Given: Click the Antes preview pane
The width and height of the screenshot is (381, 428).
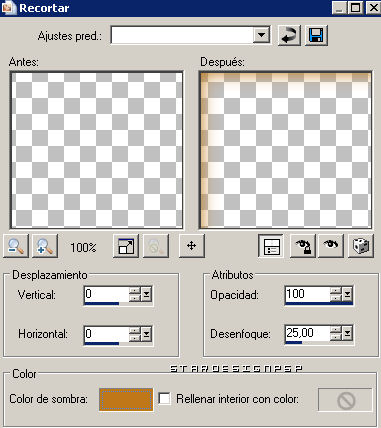Looking at the screenshot, I should (x=96, y=150).
